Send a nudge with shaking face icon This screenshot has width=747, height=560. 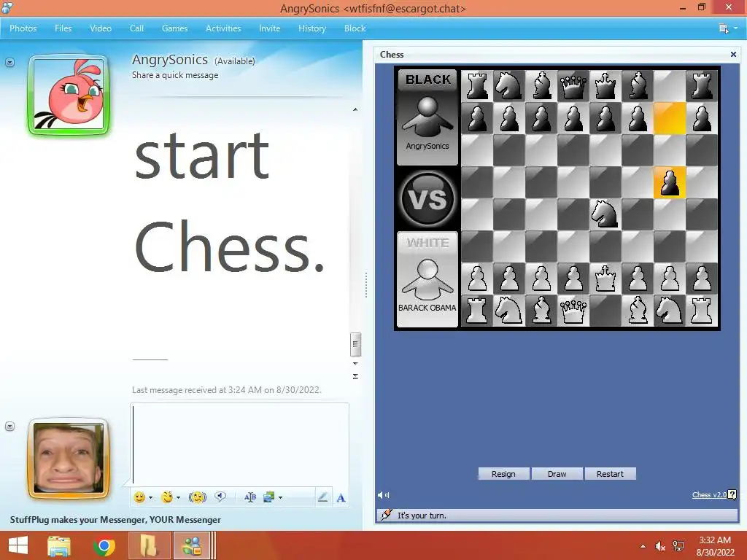[x=197, y=497]
